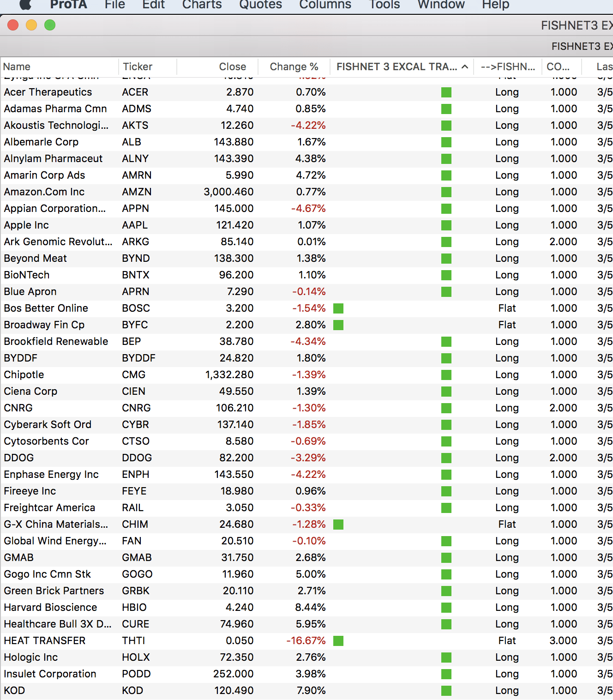This screenshot has height=700, width=613.
Task: Open the Tools menu
Action: pyautogui.click(x=385, y=5)
